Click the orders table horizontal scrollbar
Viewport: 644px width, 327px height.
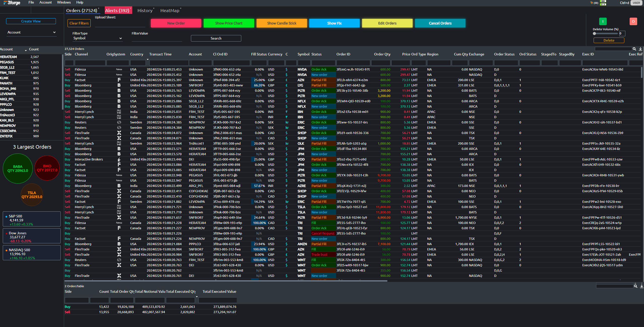226,281
